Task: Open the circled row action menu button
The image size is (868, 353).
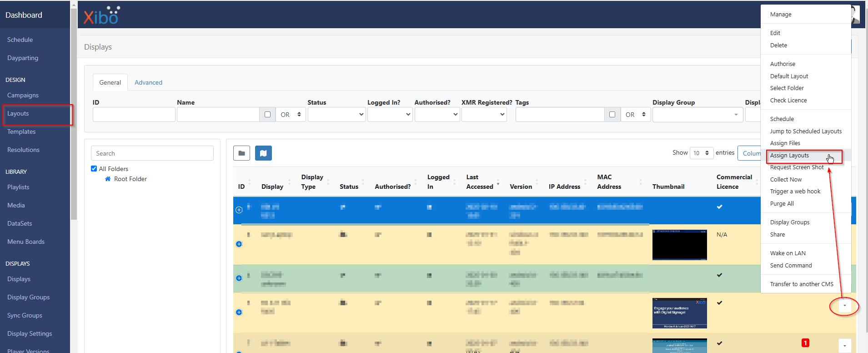Action: point(844,306)
